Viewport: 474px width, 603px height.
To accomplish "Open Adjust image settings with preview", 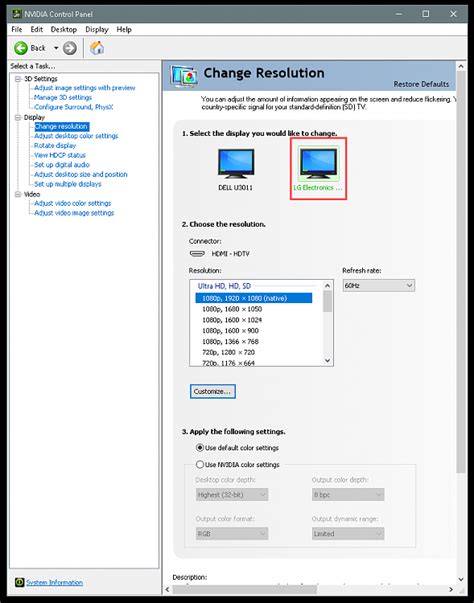I will point(85,88).
